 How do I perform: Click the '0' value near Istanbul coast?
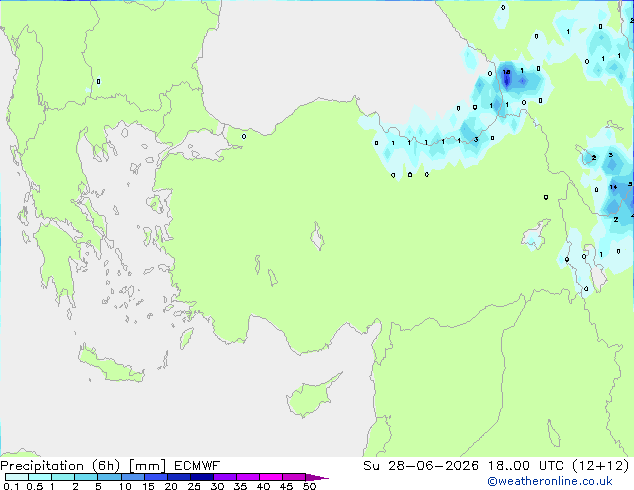(x=244, y=137)
